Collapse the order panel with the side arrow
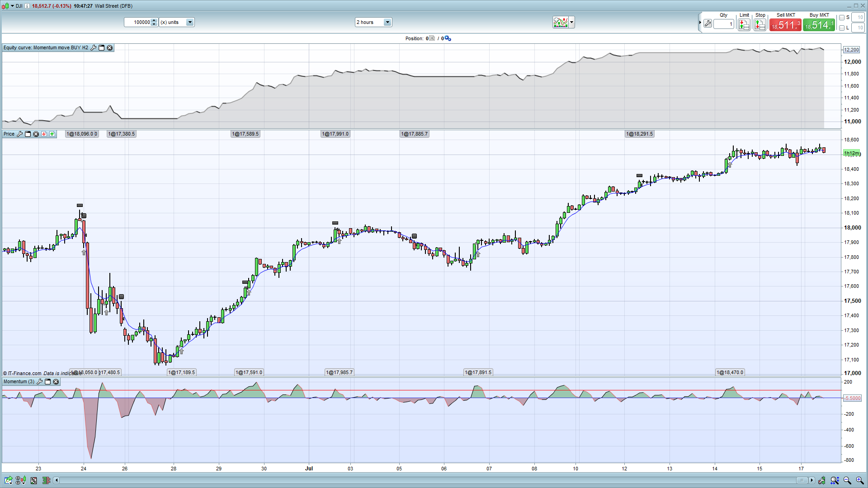The image size is (868, 488). click(700, 23)
